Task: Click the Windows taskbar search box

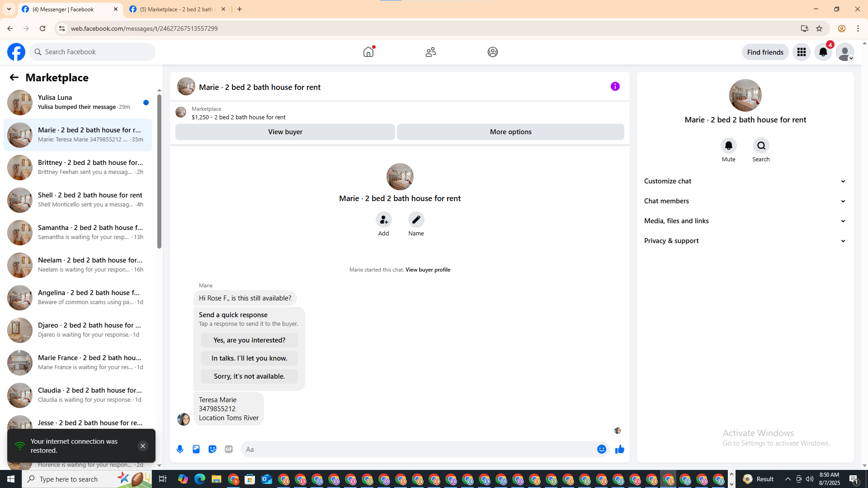Action: [86, 479]
